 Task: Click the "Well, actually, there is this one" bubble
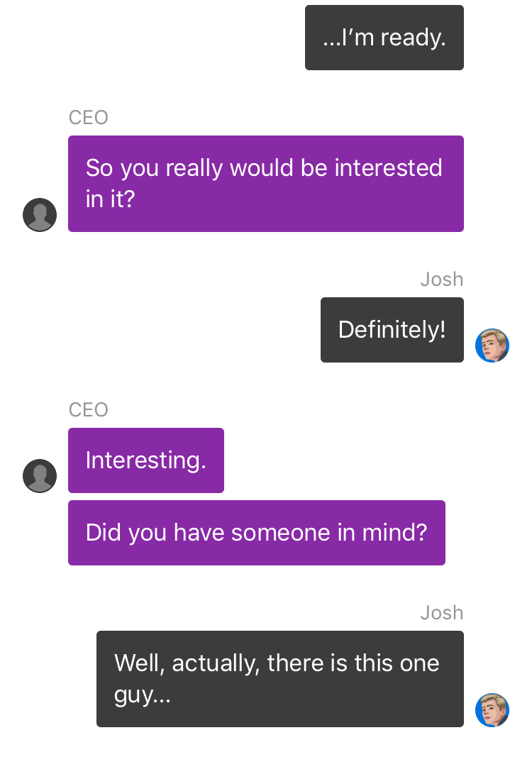click(x=280, y=679)
